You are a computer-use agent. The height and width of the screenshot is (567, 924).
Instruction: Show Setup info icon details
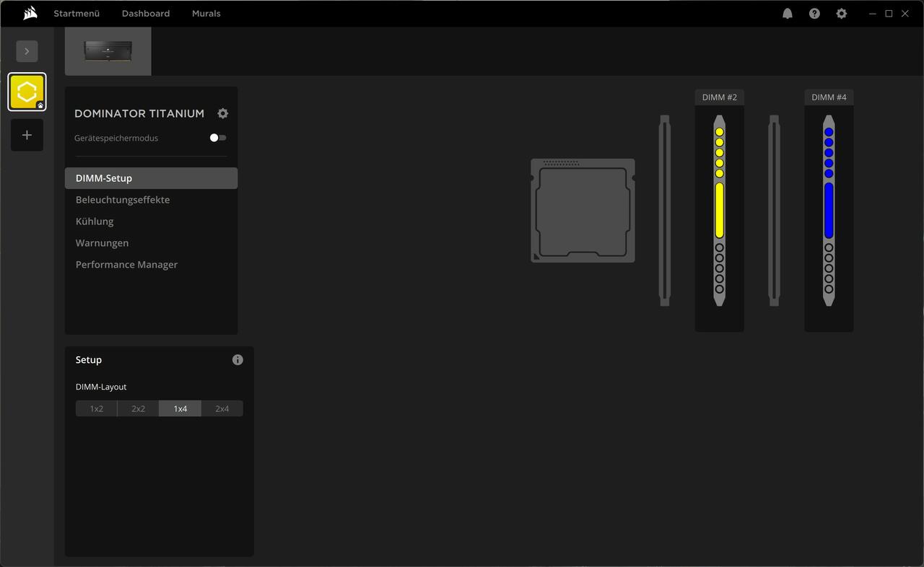(237, 360)
